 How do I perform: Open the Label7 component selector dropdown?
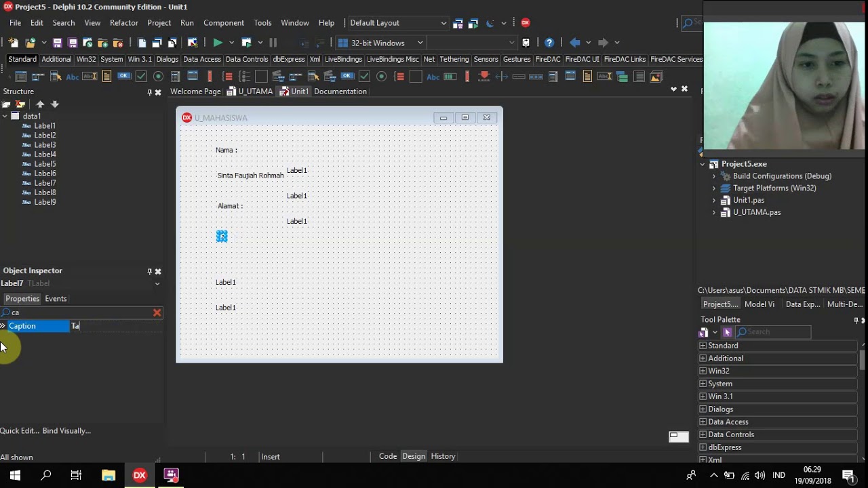[x=157, y=284]
